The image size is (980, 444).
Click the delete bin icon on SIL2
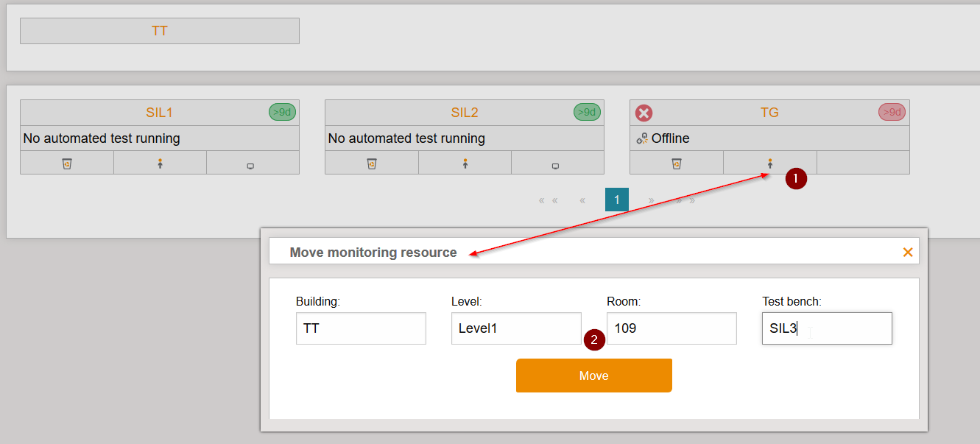[x=372, y=163]
